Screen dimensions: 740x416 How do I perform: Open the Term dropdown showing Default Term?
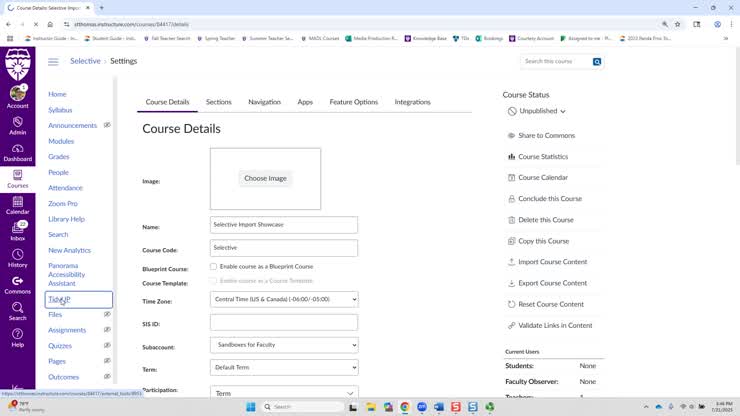tap(284, 367)
